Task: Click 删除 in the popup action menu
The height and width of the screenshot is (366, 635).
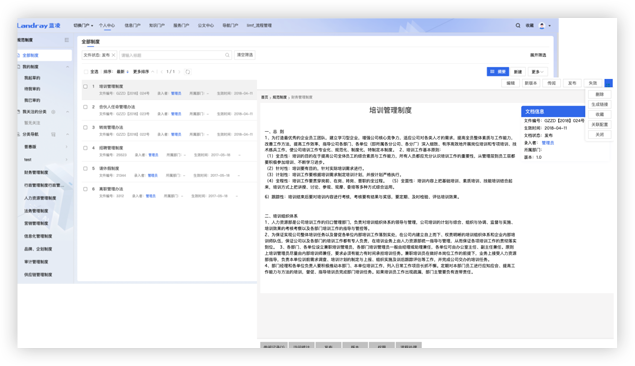Action: 600,94
